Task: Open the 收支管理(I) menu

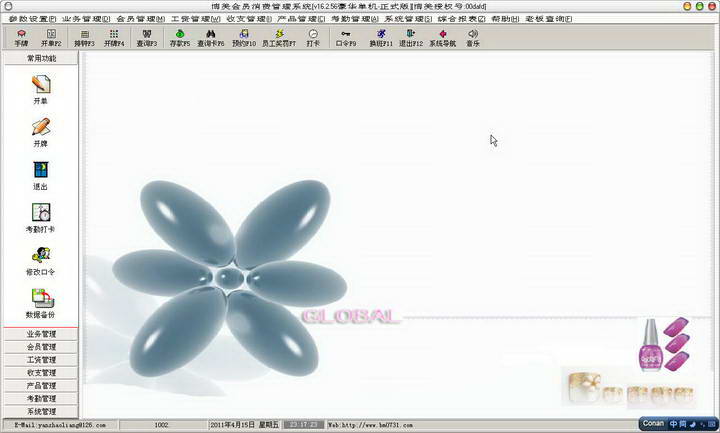Action: click(249, 19)
